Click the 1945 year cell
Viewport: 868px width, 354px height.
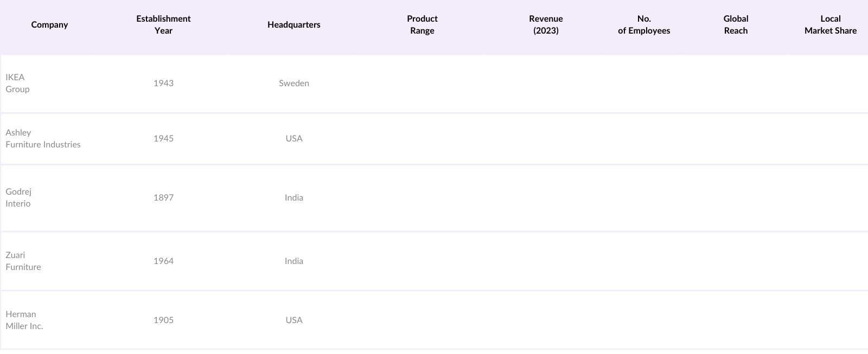(163, 139)
